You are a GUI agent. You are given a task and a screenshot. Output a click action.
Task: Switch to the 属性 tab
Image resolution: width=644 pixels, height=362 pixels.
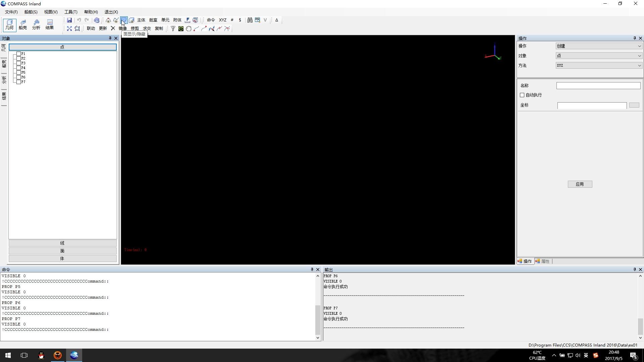[543, 261]
